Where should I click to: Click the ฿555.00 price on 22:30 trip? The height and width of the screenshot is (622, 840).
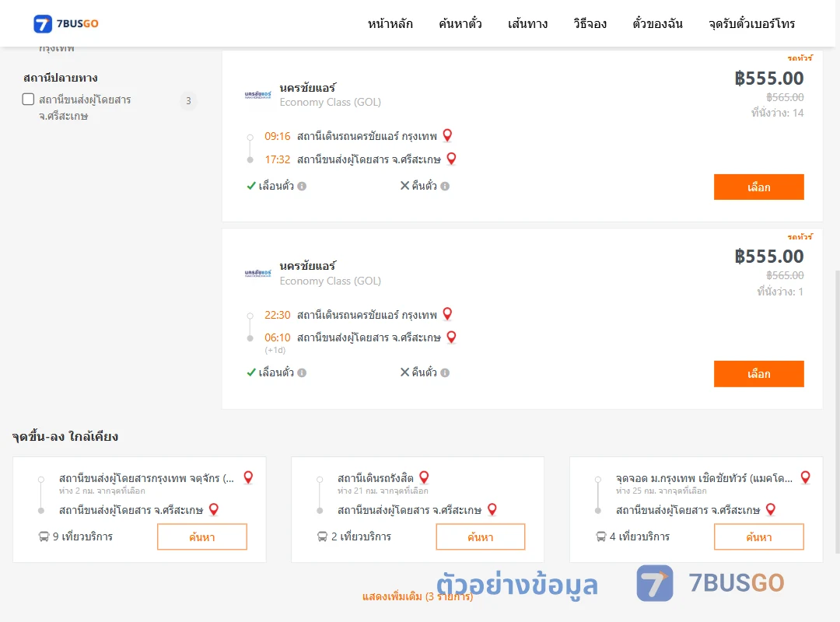[768, 257]
